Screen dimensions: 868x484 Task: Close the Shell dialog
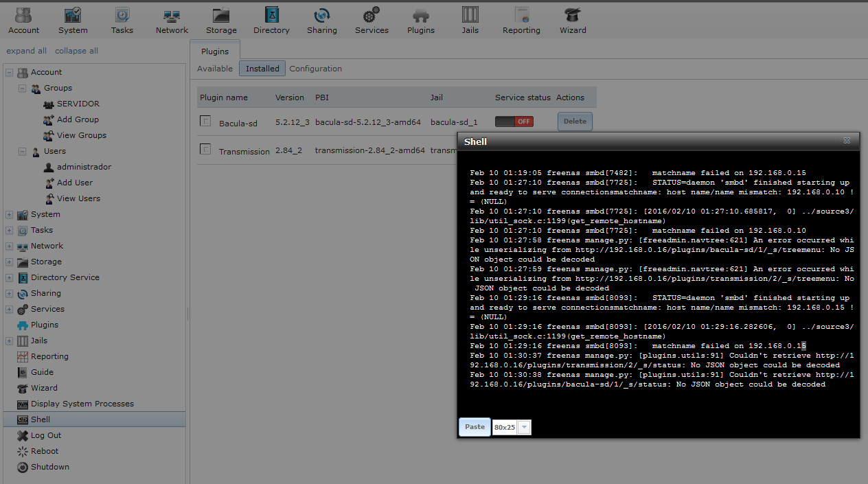(x=847, y=141)
